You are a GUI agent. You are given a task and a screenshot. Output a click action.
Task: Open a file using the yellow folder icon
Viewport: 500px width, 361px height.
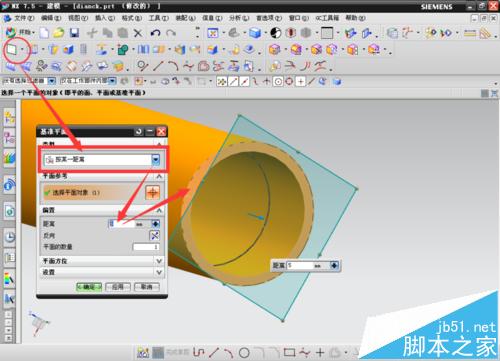click(59, 33)
